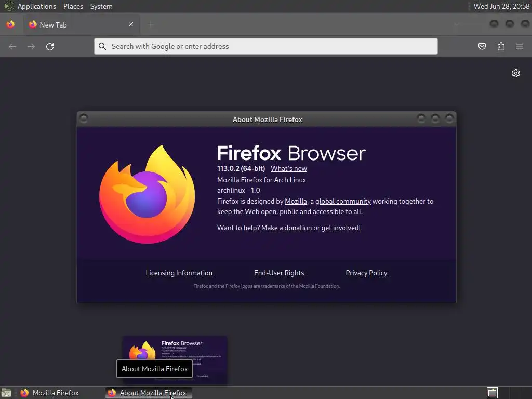Open the list all tabs dropdown
The height and width of the screenshot is (399, 532).
pos(457,24)
